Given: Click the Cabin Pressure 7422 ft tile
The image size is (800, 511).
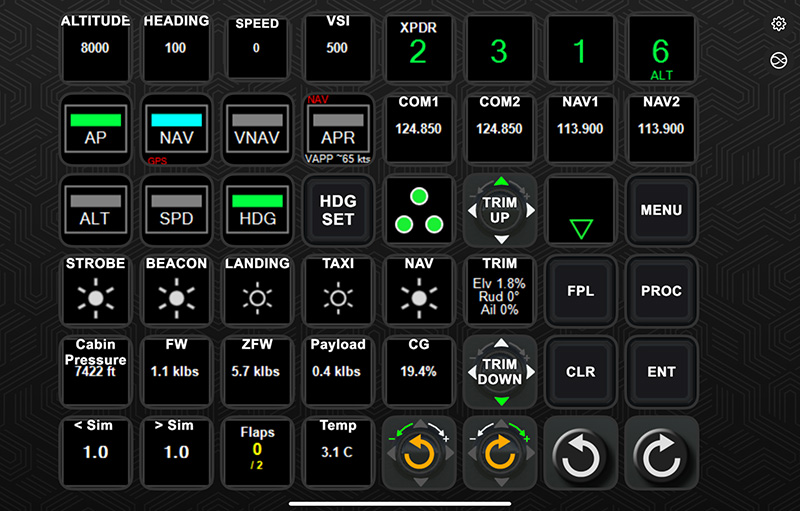Looking at the screenshot, I should click(95, 372).
